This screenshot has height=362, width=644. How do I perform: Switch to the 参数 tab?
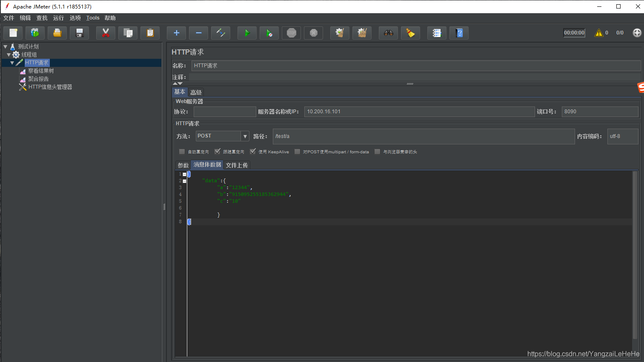pos(183,165)
